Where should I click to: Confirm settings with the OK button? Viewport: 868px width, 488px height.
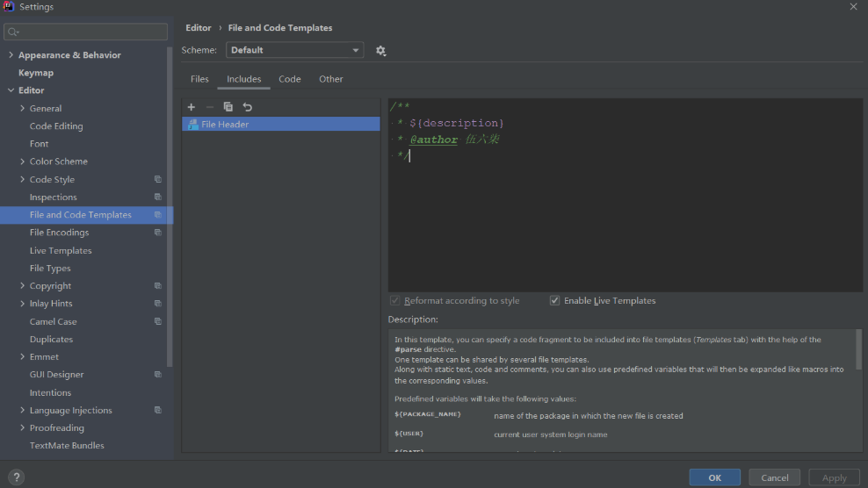coord(714,477)
